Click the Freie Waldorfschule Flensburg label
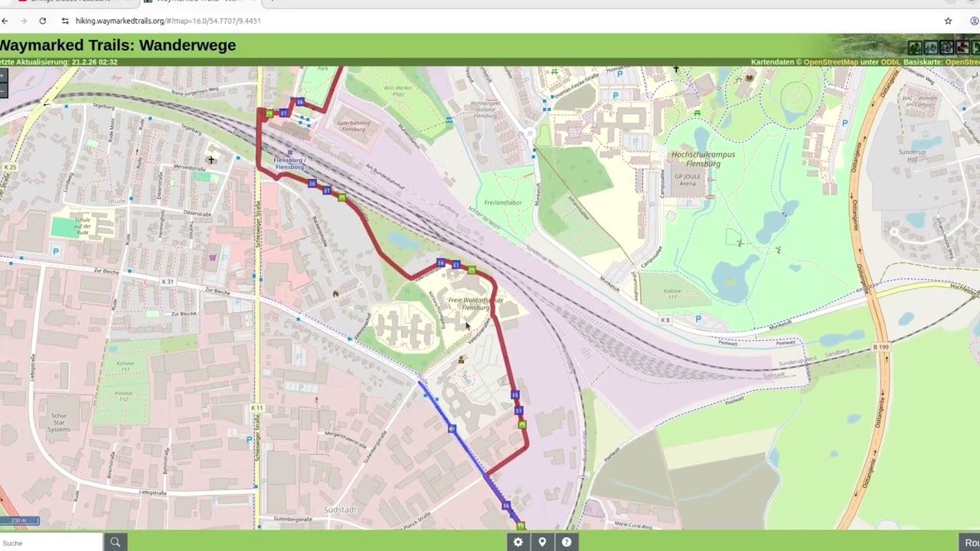 click(475, 304)
